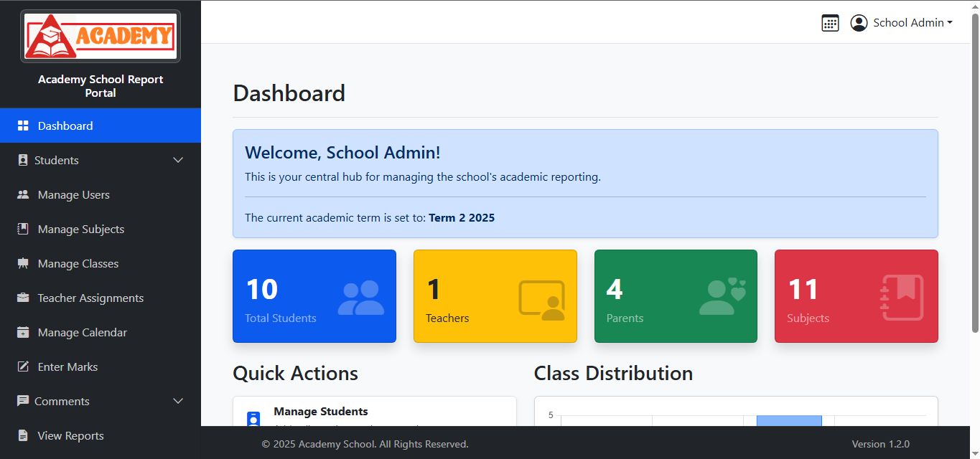The width and height of the screenshot is (980, 459).
Task: Click the presenter icon on Teachers card
Action: pos(542,299)
